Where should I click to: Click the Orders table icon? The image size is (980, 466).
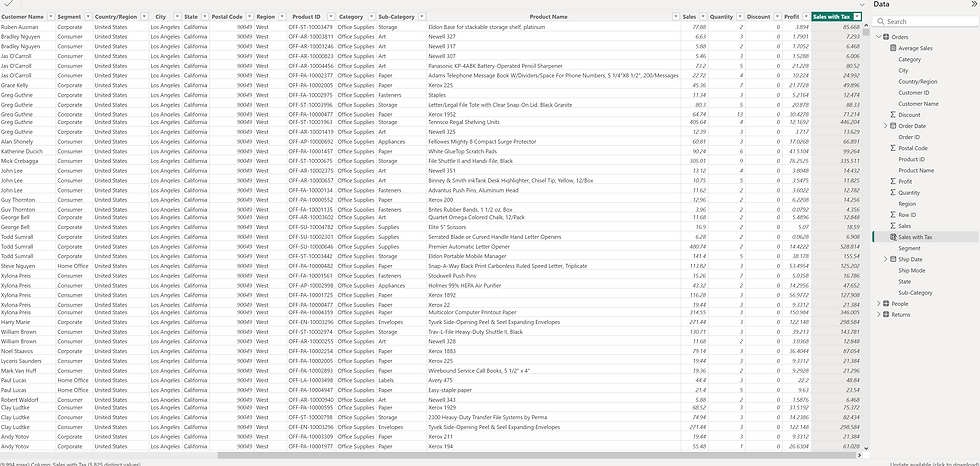pyautogui.click(x=886, y=37)
